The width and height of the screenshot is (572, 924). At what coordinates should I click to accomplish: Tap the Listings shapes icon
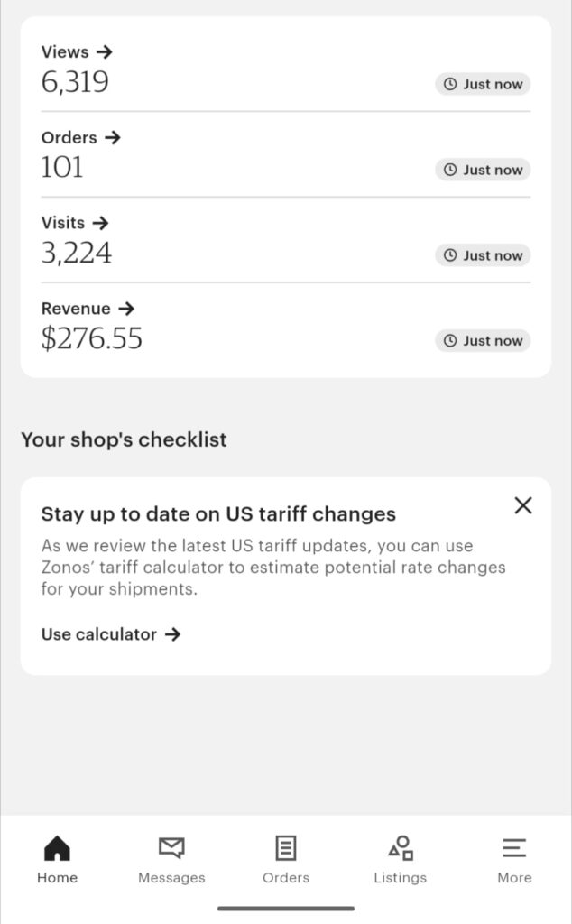click(x=401, y=848)
